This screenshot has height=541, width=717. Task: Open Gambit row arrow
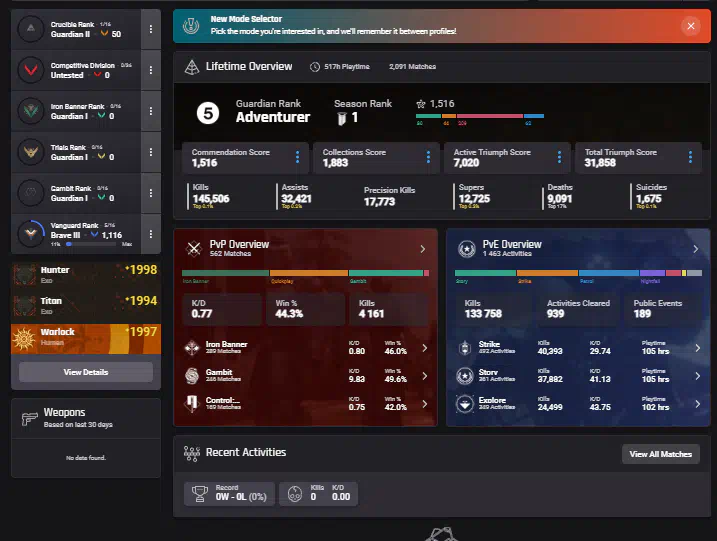[x=424, y=375]
